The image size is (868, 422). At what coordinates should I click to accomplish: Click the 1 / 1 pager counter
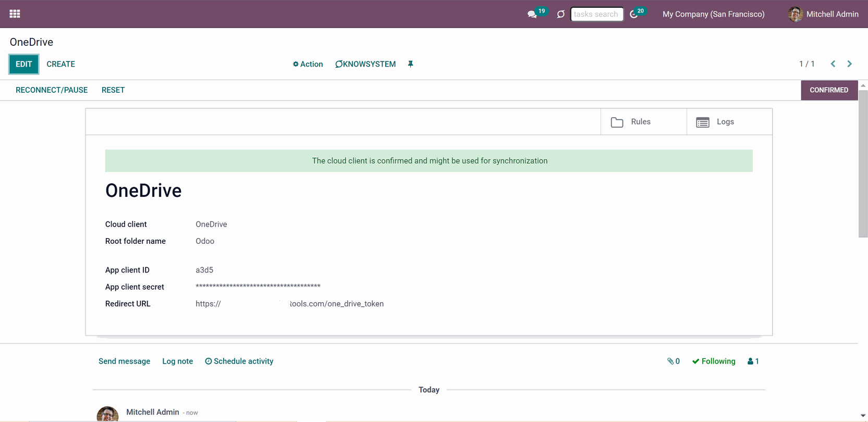click(806, 64)
